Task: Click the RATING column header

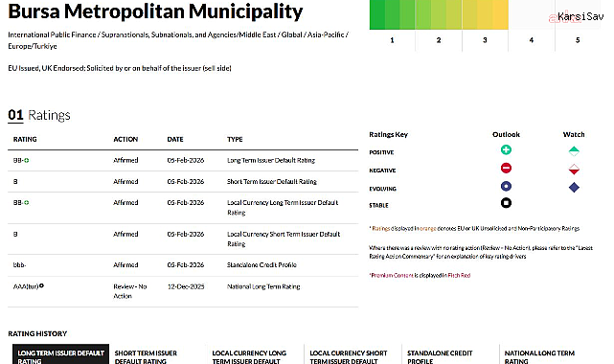Action: [x=25, y=139]
